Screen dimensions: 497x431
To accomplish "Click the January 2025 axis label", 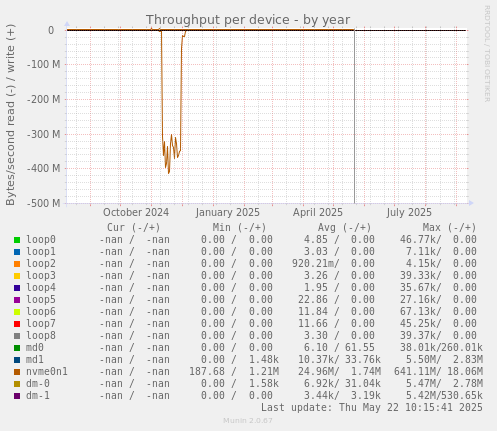I will pyautogui.click(x=228, y=213).
